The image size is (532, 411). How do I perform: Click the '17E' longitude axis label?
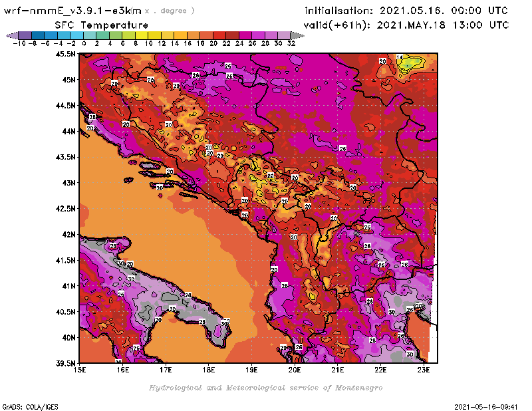click(x=166, y=370)
